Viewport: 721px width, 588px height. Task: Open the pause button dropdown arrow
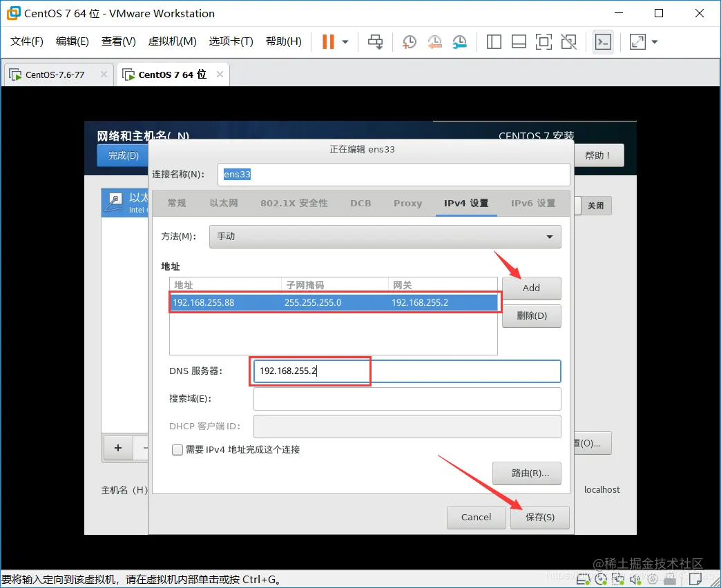(x=343, y=41)
